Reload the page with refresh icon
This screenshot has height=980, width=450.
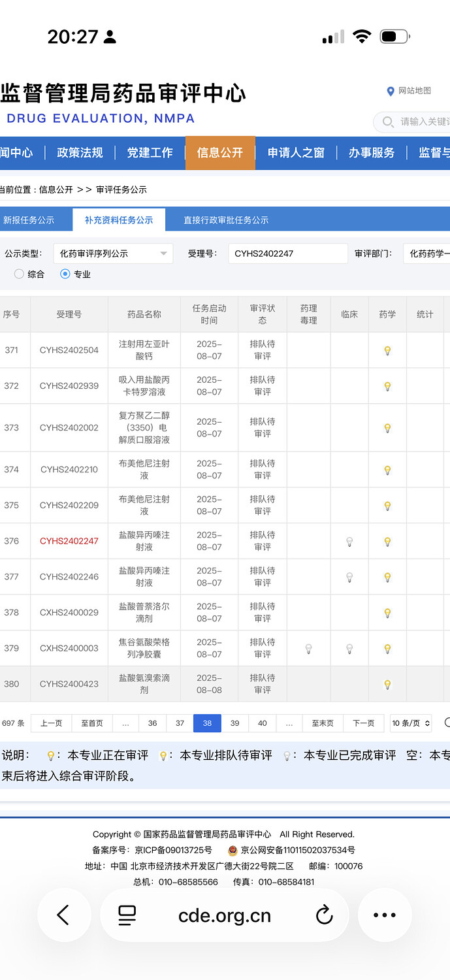[x=324, y=915]
